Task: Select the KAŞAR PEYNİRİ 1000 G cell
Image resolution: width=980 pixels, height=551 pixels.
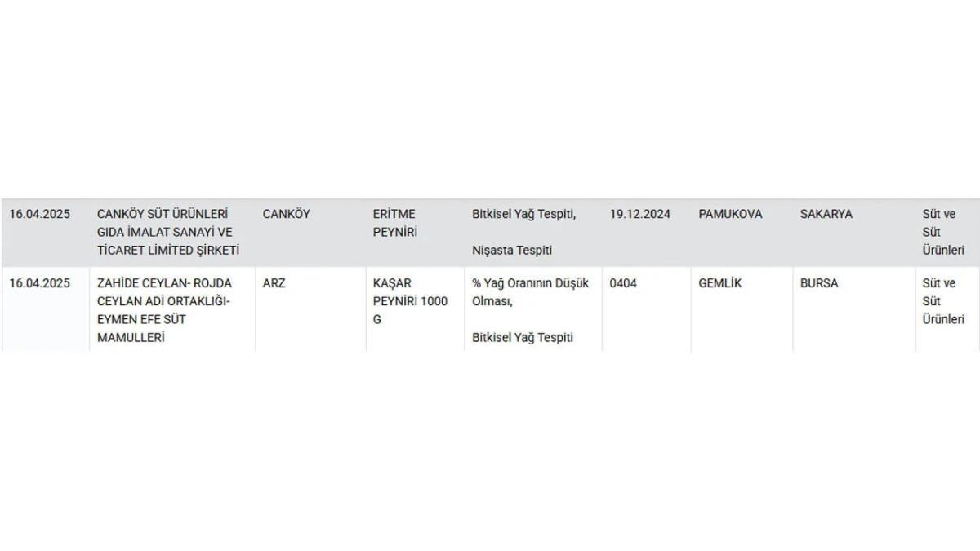Action: [x=410, y=301]
